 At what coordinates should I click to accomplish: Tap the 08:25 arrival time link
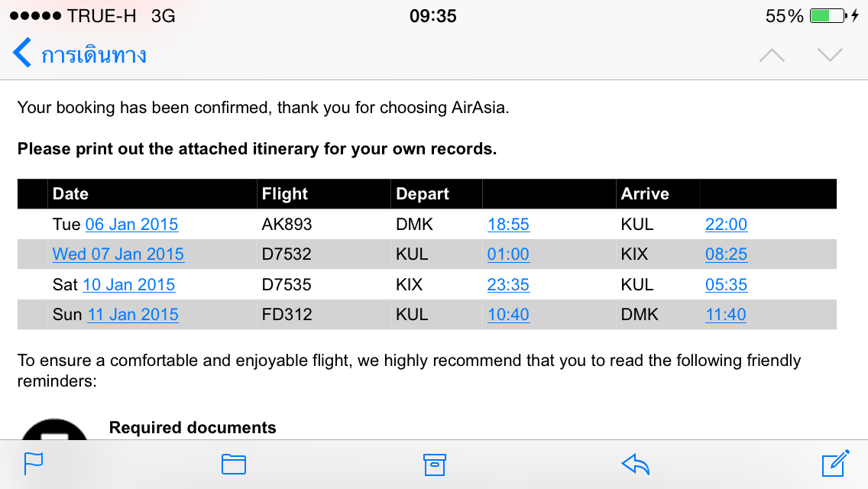pyautogui.click(x=727, y=254)
